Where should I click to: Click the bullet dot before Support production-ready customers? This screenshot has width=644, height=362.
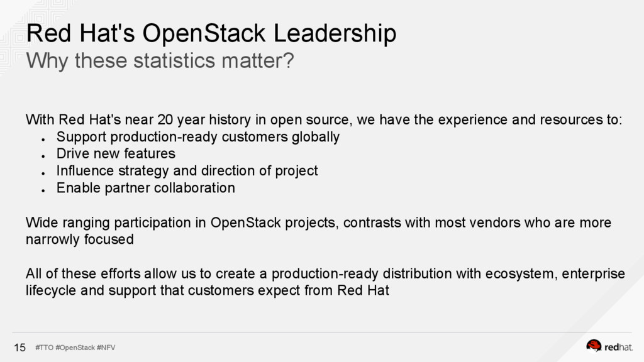coord(43,140)
